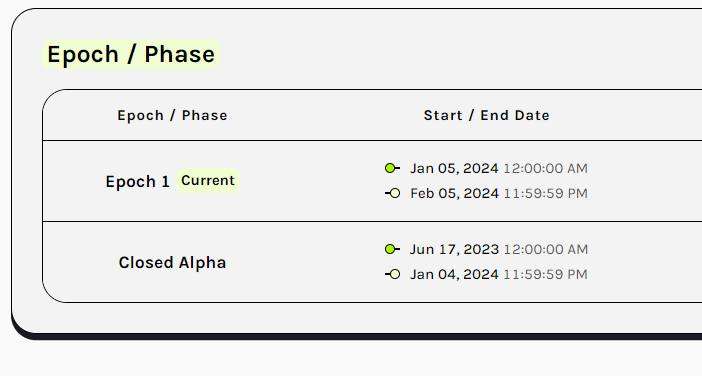Click the Epoch 1 end date marker icon
This screenshot has width=702, height=376.
[x=393, y=193]
